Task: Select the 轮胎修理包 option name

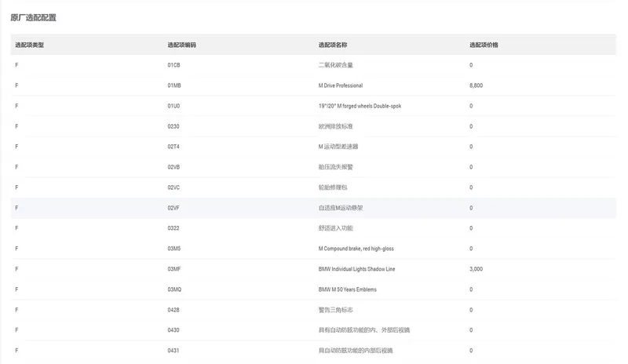Action: pos(333,187)
